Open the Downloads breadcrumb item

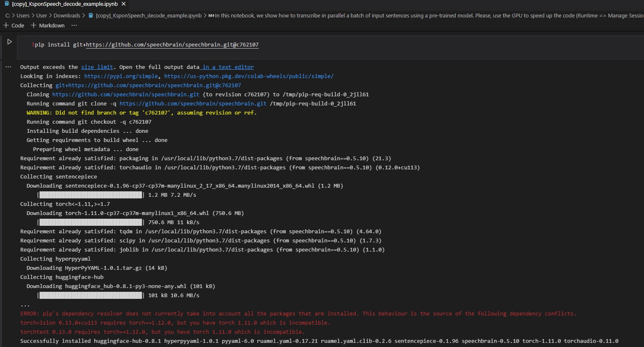click(67, 15)
